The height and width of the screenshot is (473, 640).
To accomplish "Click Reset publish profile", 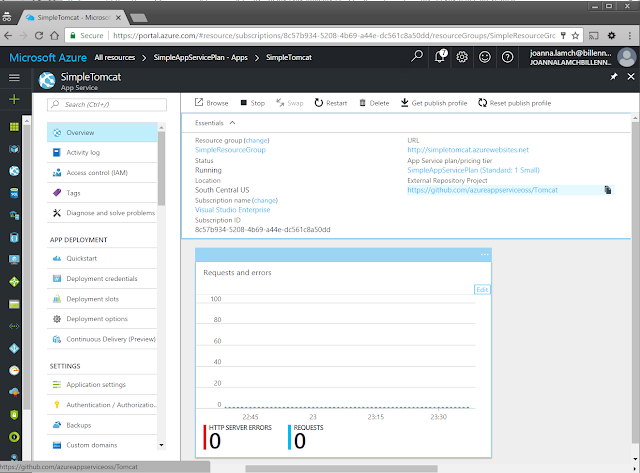I will (514, 103).
